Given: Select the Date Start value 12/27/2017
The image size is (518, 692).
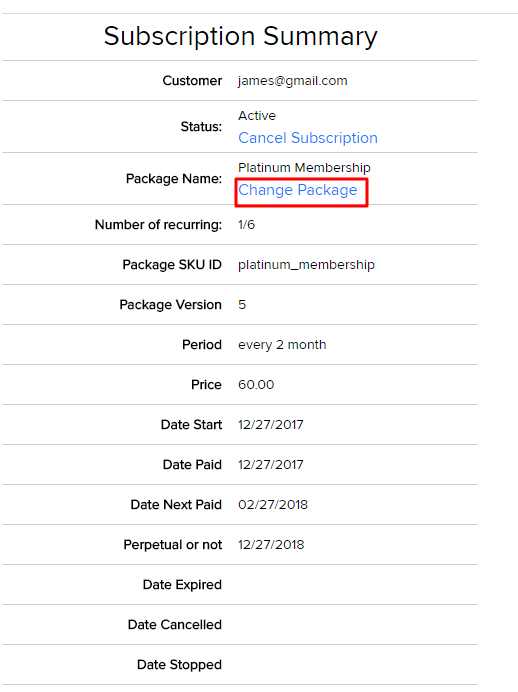Looking at the screenshot, I should pos(270,425).
